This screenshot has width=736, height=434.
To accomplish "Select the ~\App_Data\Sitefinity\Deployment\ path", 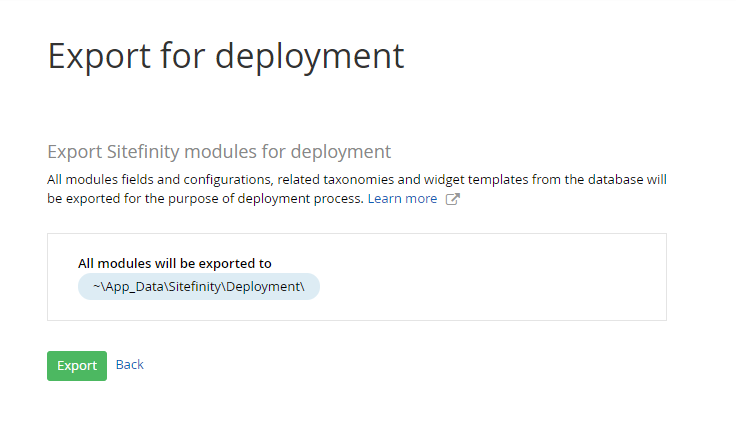I will pyautogui.click(x=199, y=286).
